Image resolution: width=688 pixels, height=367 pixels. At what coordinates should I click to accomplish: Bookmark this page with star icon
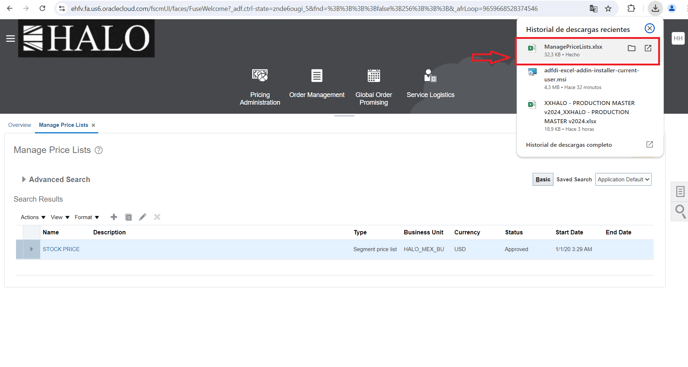coord(608,8)
